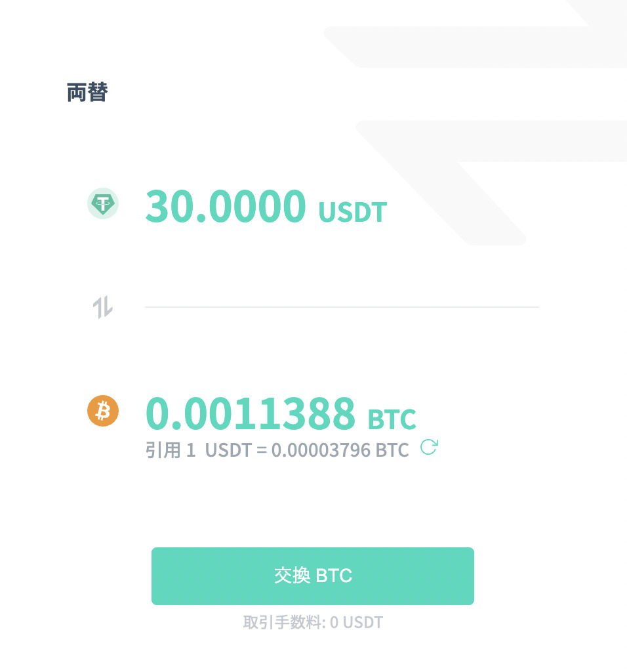Screen dimensions: 627x672
Task: Click the 交換 BTC exchange button
Action: pos(313,576)
